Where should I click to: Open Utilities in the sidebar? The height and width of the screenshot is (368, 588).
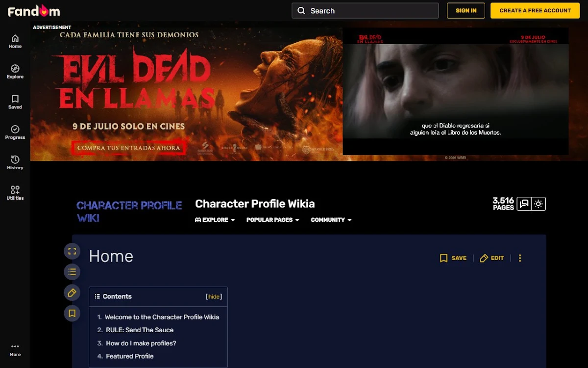[x=15, y=193]
